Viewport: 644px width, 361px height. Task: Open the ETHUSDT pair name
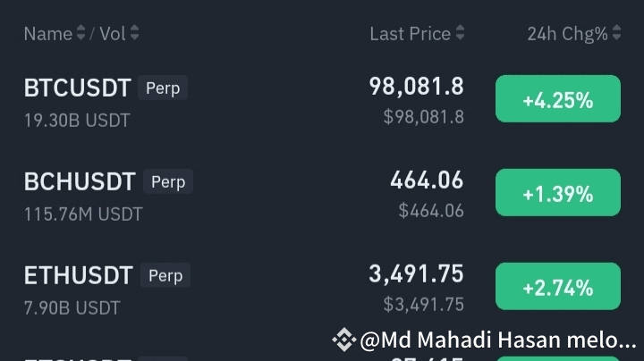79,275
